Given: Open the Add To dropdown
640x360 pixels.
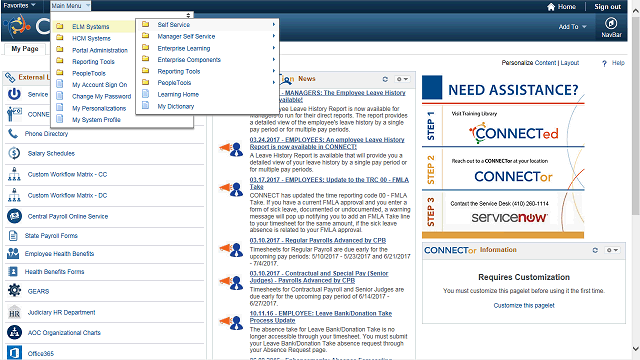Looking at the screenshot, I should (572, 27).
